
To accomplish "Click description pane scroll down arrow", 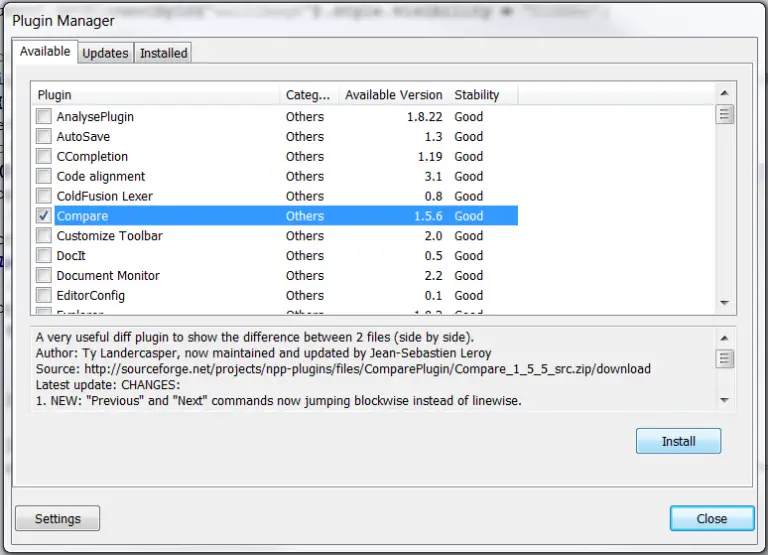I will (x=725, y=400).
